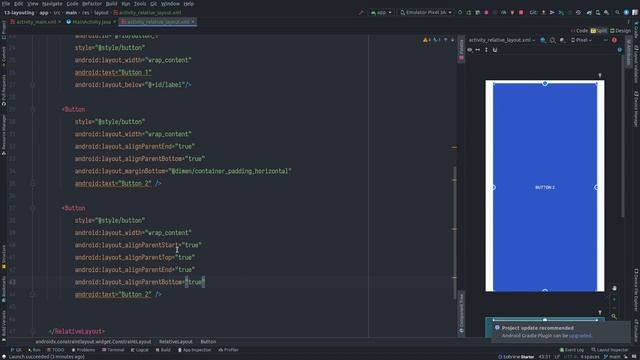Open the Logcat tool window button
The height and width of the screenshot is (360, 640).
140,350
